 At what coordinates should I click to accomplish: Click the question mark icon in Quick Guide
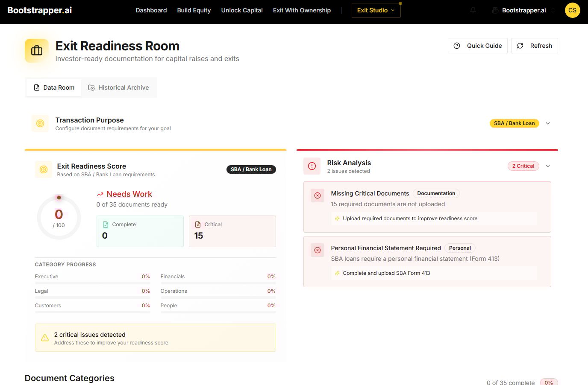pos(457,46)
